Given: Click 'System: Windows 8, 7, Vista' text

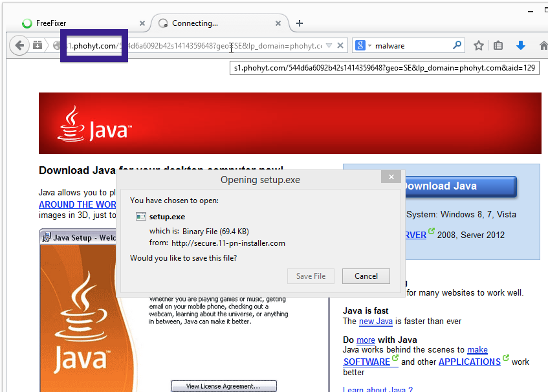Looking at the screenshot, I should (461, 214).
